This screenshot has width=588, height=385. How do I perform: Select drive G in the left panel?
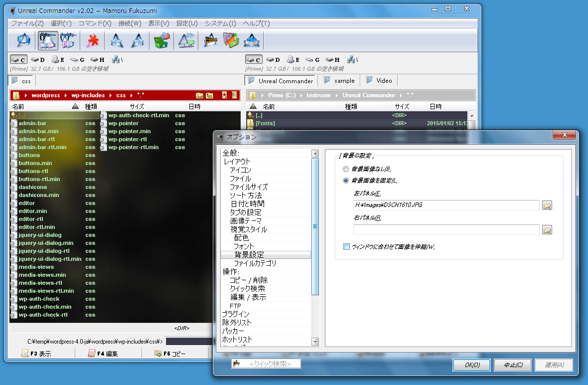(77, 60)
